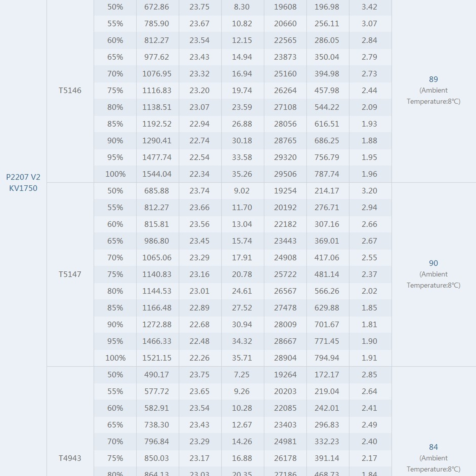
Task: Click the current value 35.71
Action: 242,358
